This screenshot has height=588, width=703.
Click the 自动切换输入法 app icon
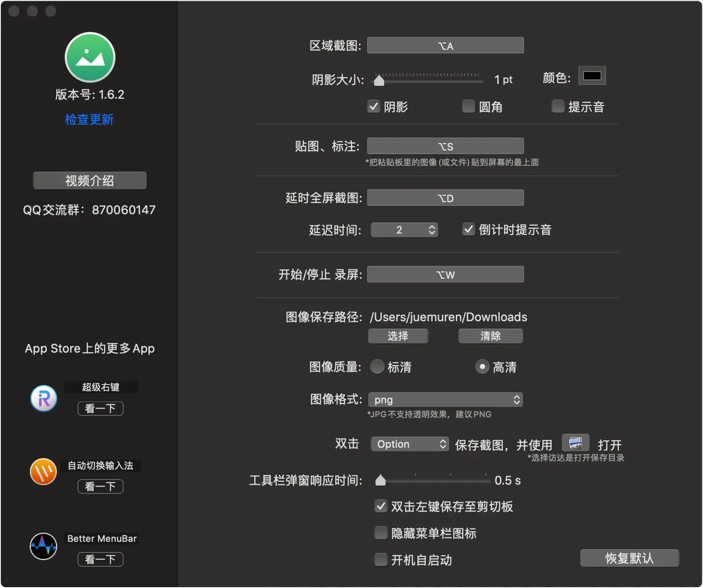pyautogui.click(x=43, y=472)
